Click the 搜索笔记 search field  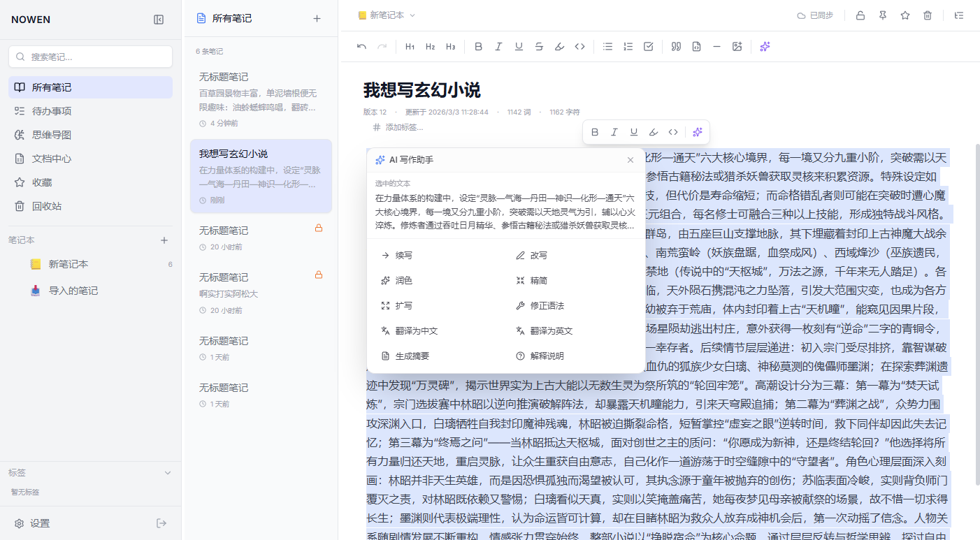[91, 57]
